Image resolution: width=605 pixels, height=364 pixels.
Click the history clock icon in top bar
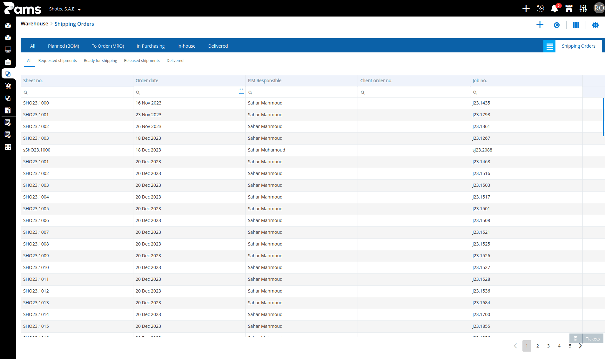(x=540, y=9)
